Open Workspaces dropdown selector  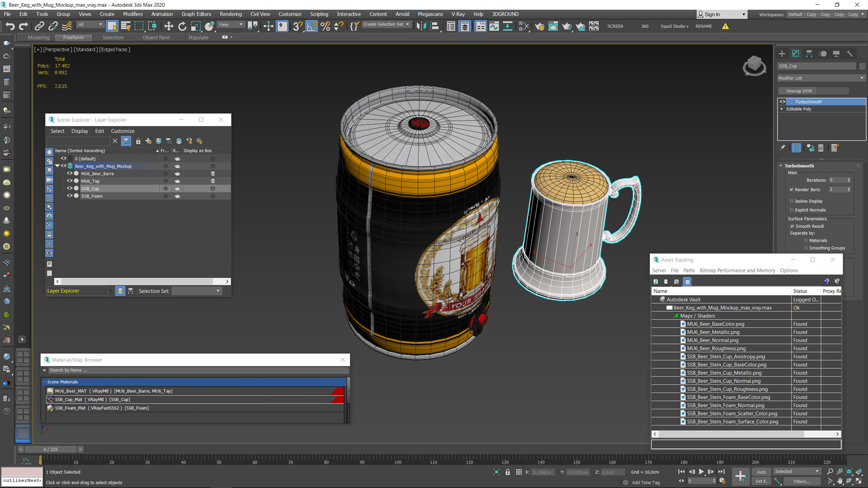[x=826, y=14]
